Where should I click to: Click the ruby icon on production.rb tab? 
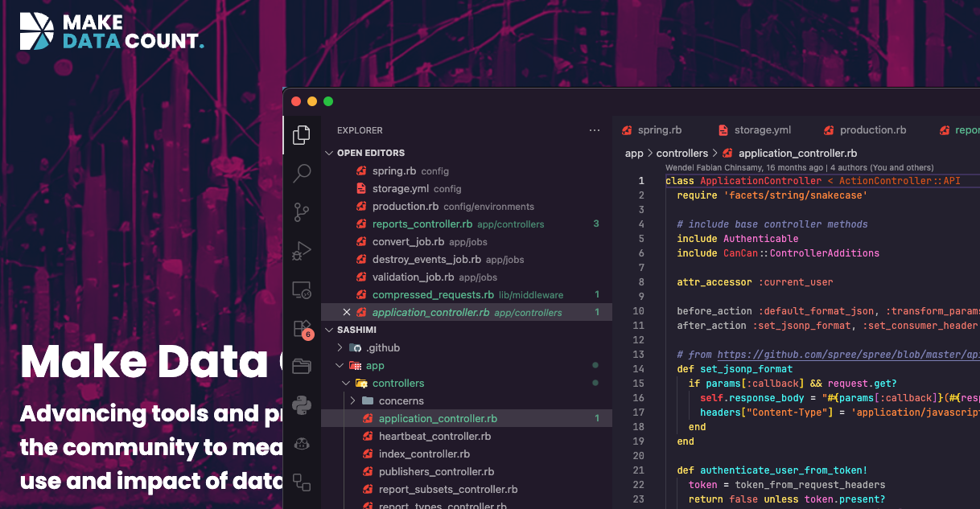(x=829, y=130)
